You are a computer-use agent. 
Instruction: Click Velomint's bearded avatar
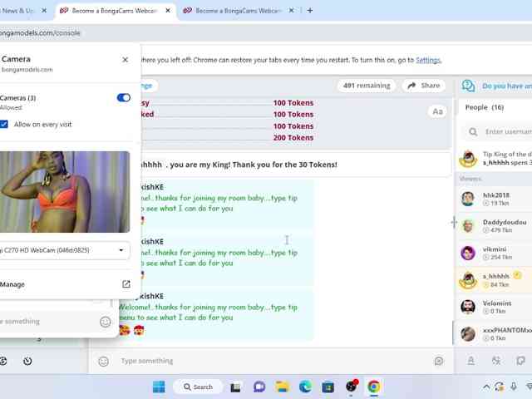468,307
